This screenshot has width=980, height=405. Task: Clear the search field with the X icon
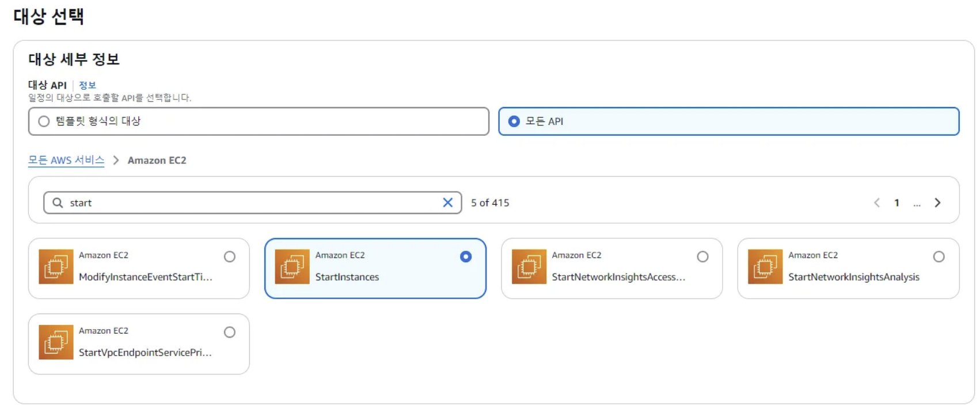(x=447, y=202)
